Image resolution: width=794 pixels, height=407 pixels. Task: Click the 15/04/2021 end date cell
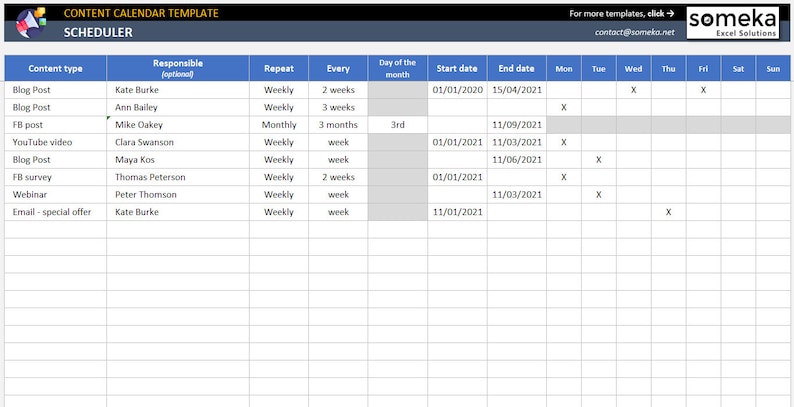pyautogui.click(x=517, y=90)
